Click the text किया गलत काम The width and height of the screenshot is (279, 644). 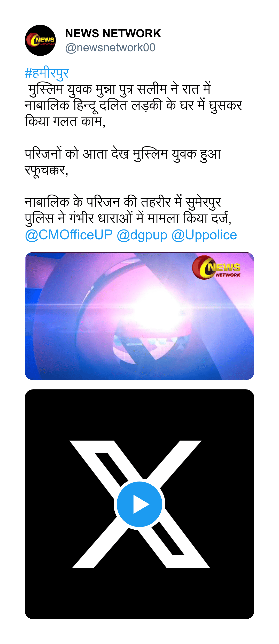[x=65, y=122]
